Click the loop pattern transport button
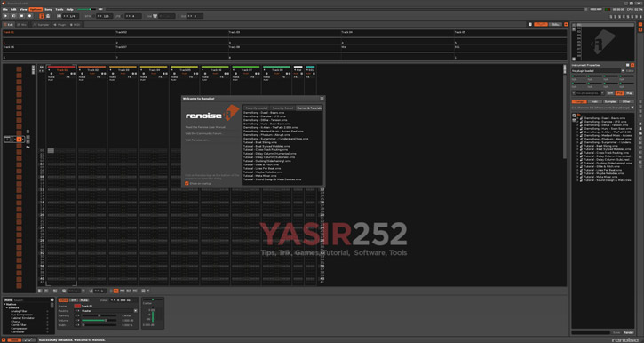Viewport: 644px width, 343px height. 14,16
